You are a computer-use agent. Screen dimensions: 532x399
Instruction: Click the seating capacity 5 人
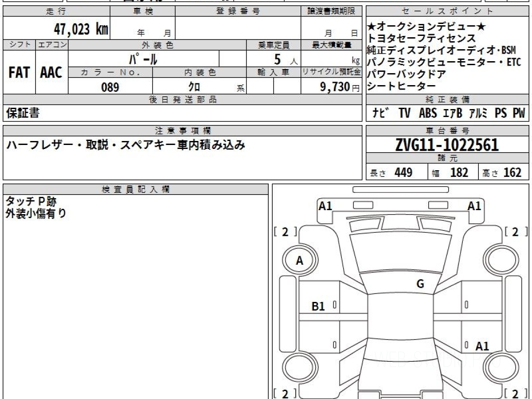tap(286, 59)
